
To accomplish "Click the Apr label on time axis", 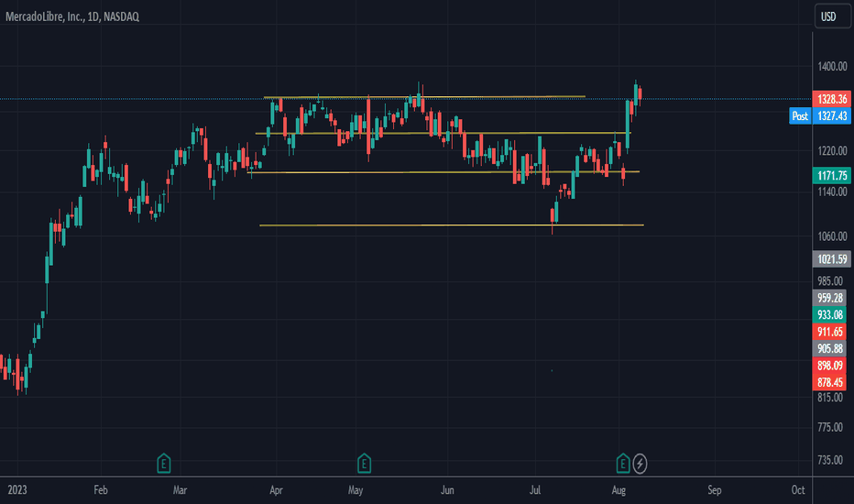I will tap(276, 490).
